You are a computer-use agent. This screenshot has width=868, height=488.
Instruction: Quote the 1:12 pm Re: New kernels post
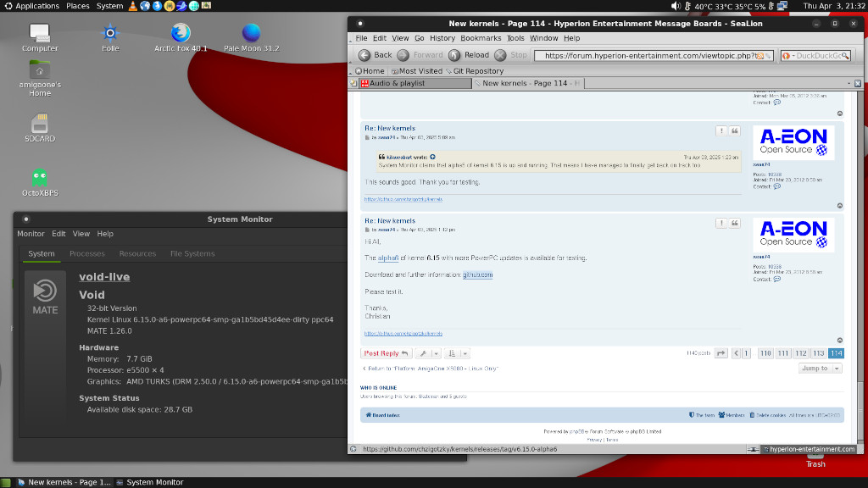(x=735, y=223)
